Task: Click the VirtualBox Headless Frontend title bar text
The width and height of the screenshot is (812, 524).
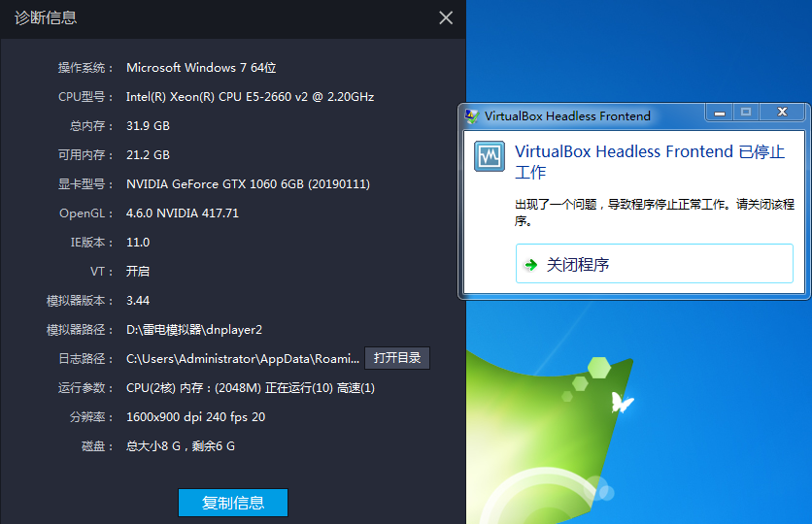Action: [x=567, y=116]
